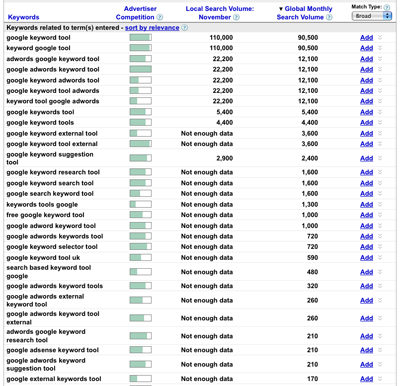Open help icon beside Local Search Volume
This screenshot has height=386, width=400.
click(236, 17)
